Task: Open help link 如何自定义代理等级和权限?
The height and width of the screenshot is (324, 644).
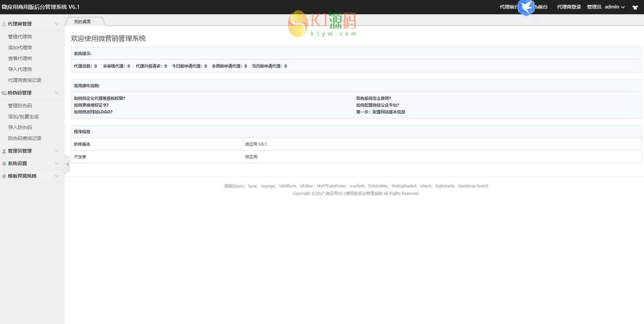Action: point(99,98)
